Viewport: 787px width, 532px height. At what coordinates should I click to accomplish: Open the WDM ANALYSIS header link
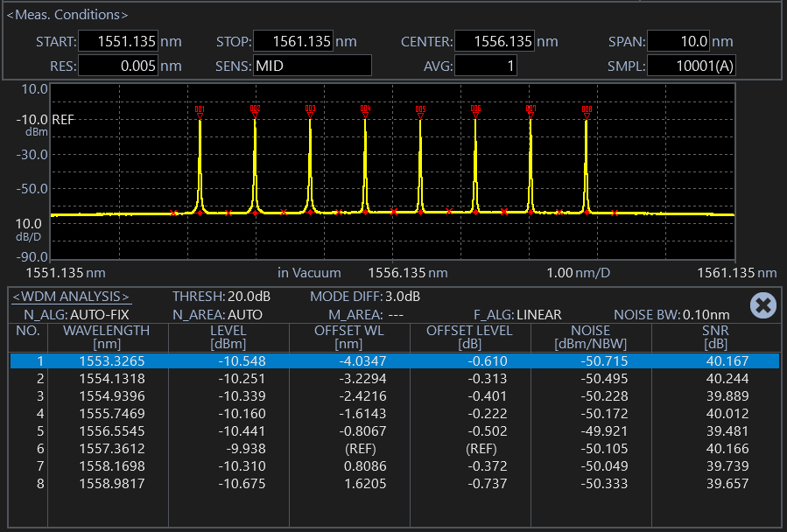(x=70, y=297)
